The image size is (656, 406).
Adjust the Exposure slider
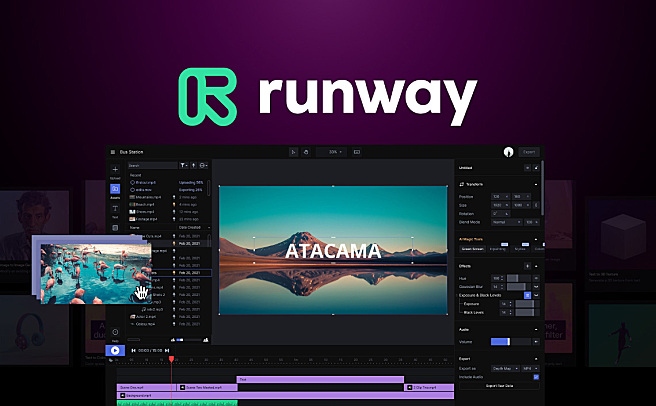click(528, 304)
